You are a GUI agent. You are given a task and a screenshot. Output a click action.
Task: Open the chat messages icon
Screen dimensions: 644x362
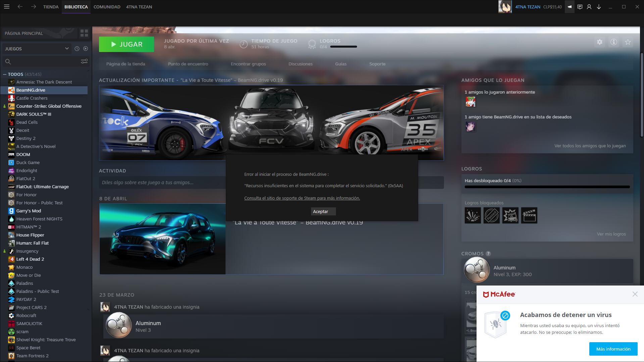point(580,7)
